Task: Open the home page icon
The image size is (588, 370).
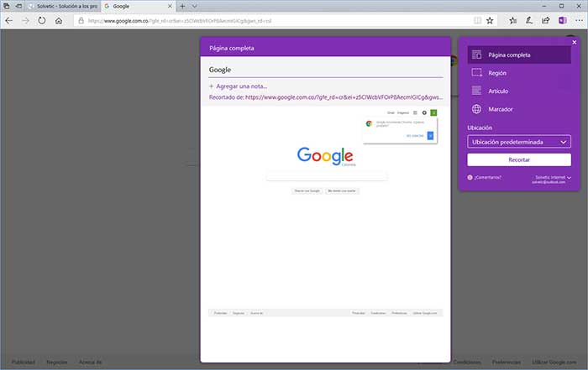Action: tap(59, 21)
